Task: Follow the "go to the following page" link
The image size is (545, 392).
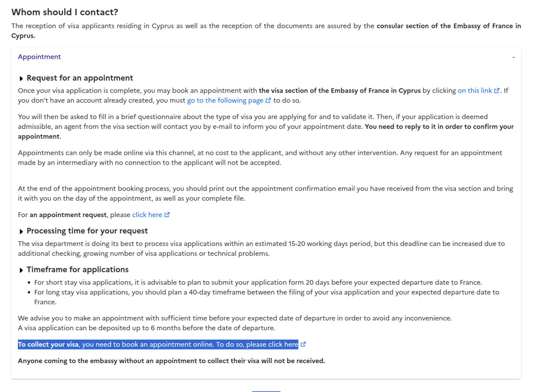Action: [x=226, y=101]
